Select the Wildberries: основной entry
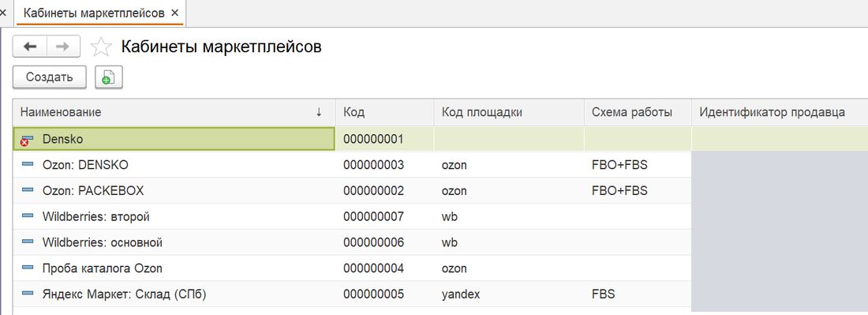Viewport: 868px width, 315px height. tap(103, 242)
